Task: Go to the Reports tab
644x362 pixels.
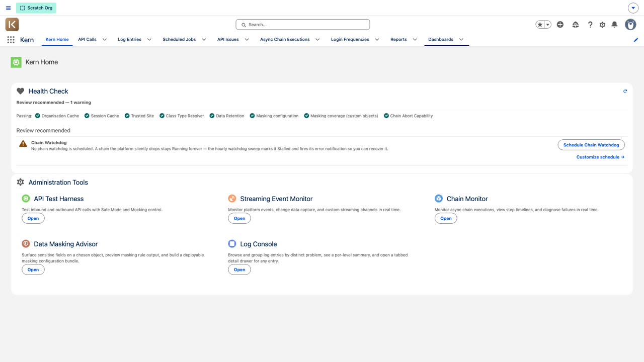Action: 398,40
